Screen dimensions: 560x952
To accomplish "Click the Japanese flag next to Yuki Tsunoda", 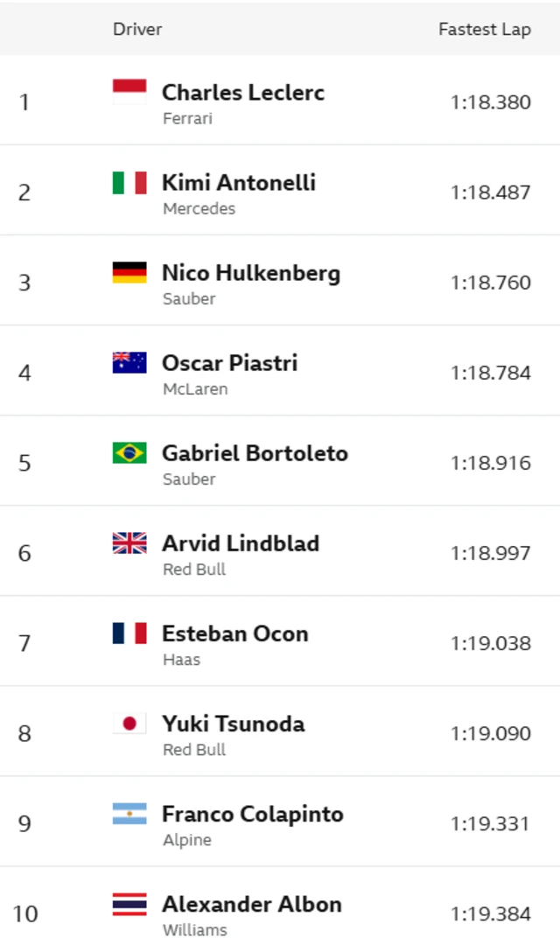I will 129,723.
